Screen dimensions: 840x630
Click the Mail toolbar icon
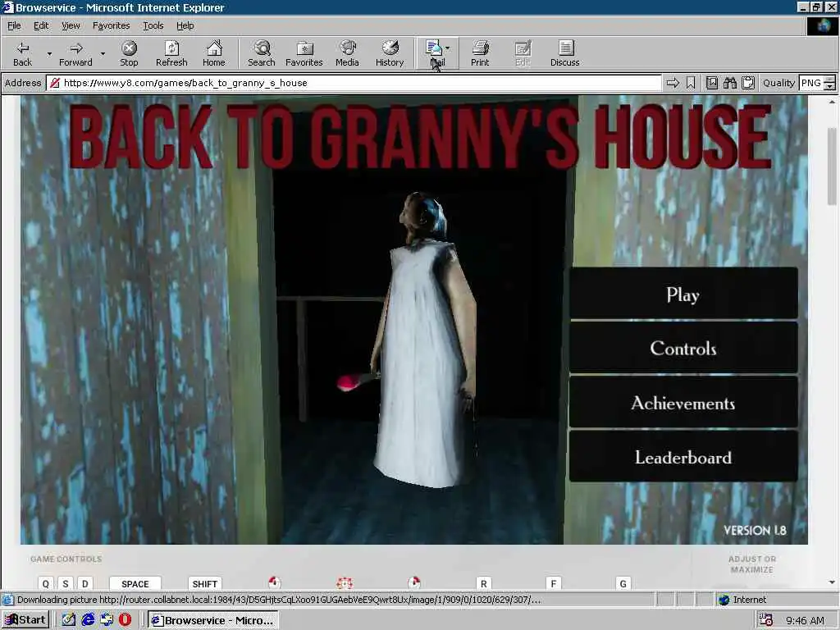(x=433, y=48)
